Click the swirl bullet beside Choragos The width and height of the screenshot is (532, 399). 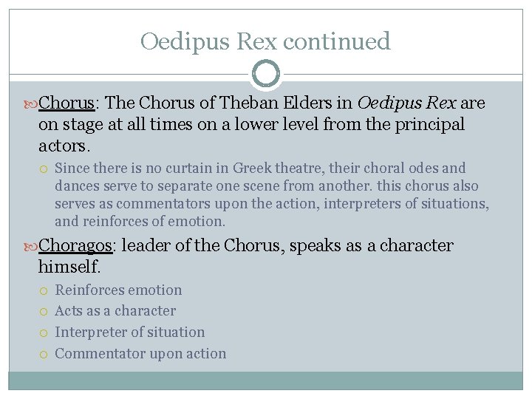(x=31, y=247)
